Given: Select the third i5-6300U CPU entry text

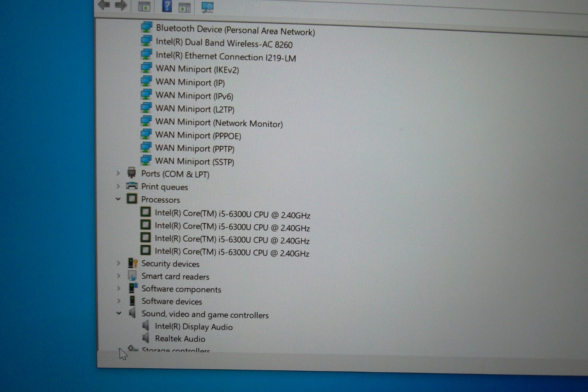Looking at the screenshot, I should pos(232,239).
